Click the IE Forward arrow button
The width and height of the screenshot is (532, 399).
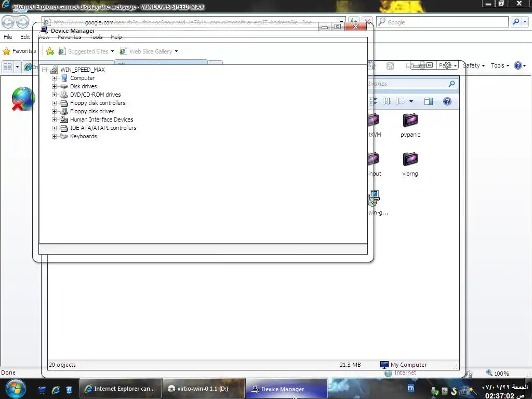pos(22,22)
